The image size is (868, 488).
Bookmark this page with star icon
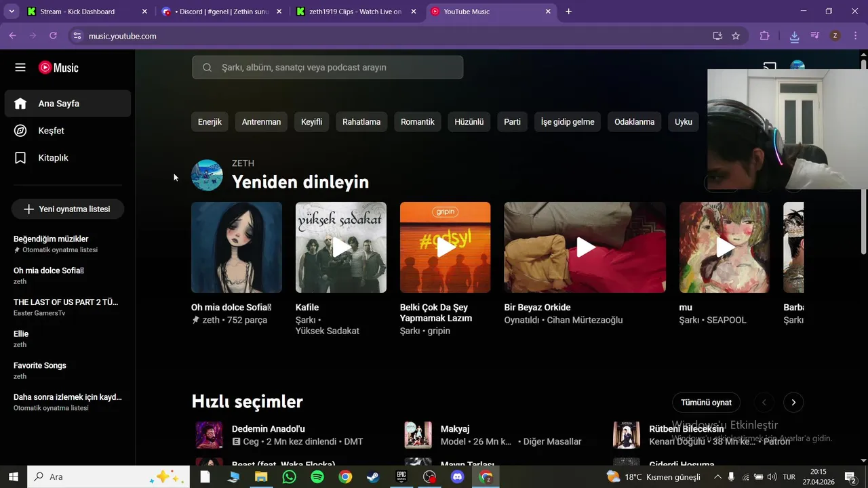pyautogui.click(x=736, y=36)
